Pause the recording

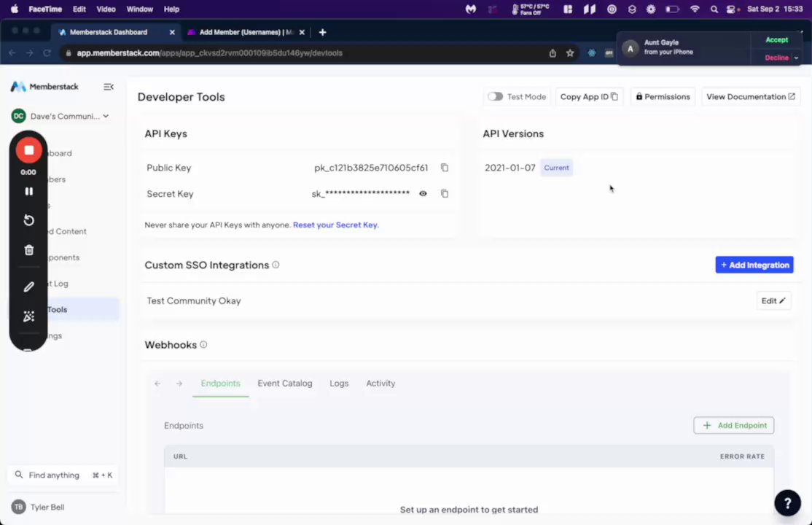(28, 191)
